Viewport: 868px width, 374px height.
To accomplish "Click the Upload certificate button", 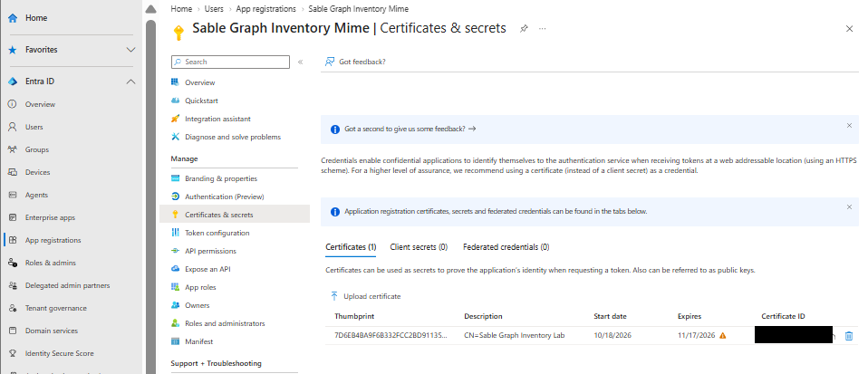I will click(x=365, y=296).
